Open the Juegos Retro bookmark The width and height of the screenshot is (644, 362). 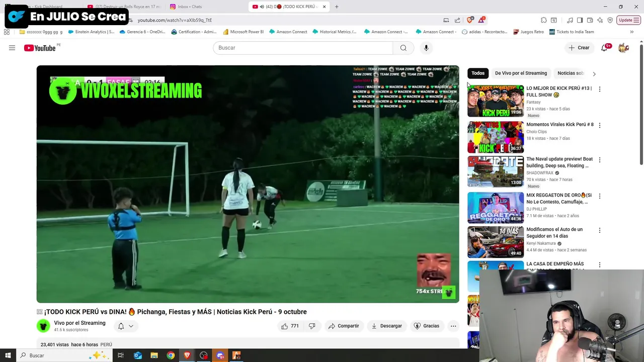[x=528, y=32]
